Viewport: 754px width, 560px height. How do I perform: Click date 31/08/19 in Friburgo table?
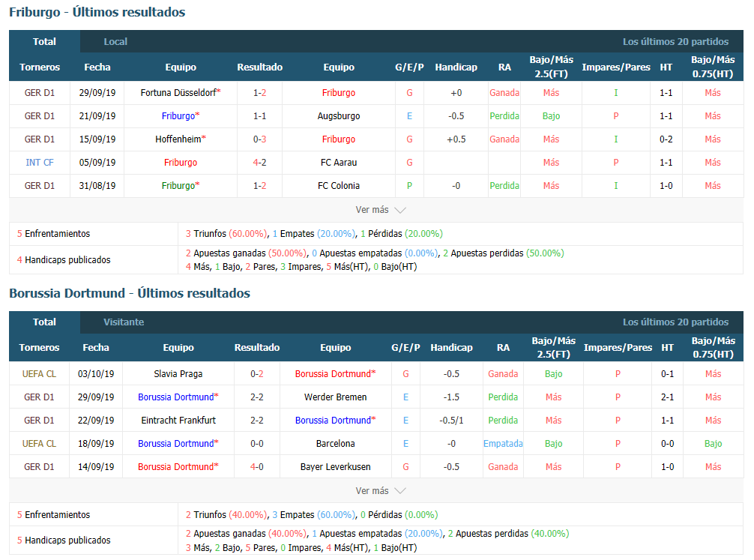click(x=97, y=186)
